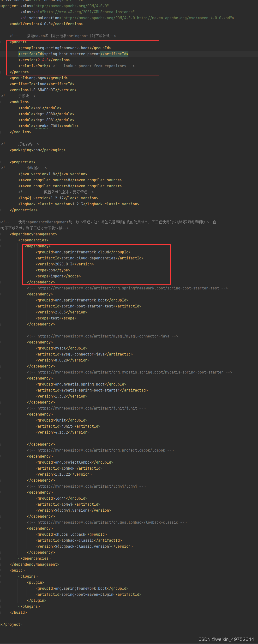Click the scope test line
Image resolution: width=258 pixels, height=644 pixels.
56,318
